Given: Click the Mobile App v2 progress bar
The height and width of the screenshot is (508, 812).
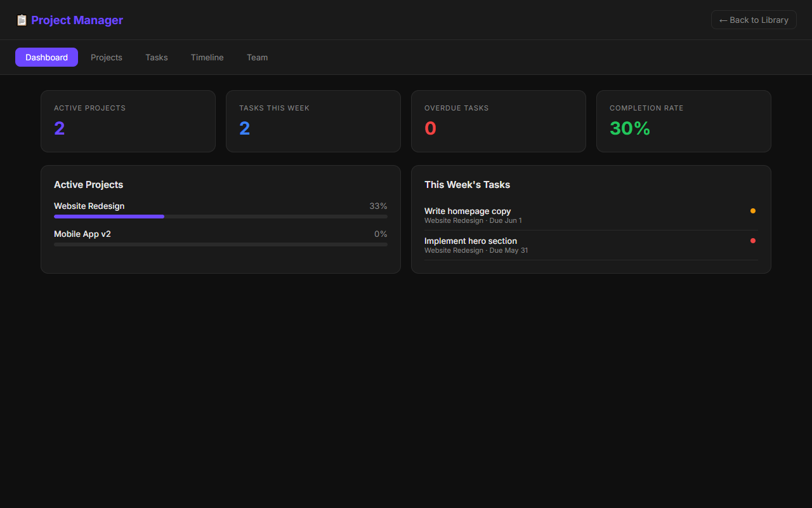Looking at the screenshot, I should [221, 244].
